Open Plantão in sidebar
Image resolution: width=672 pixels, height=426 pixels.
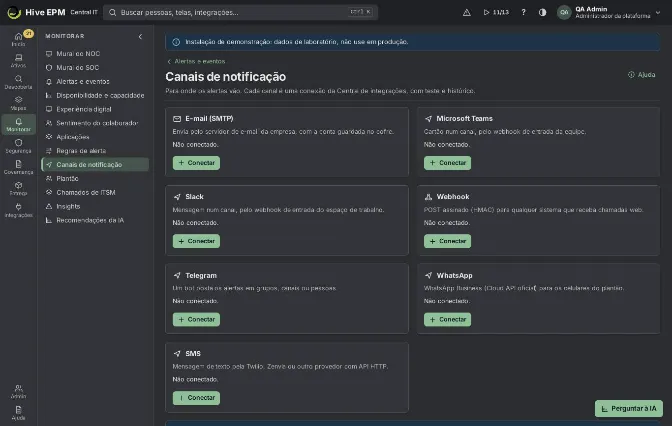click(95, 178)
